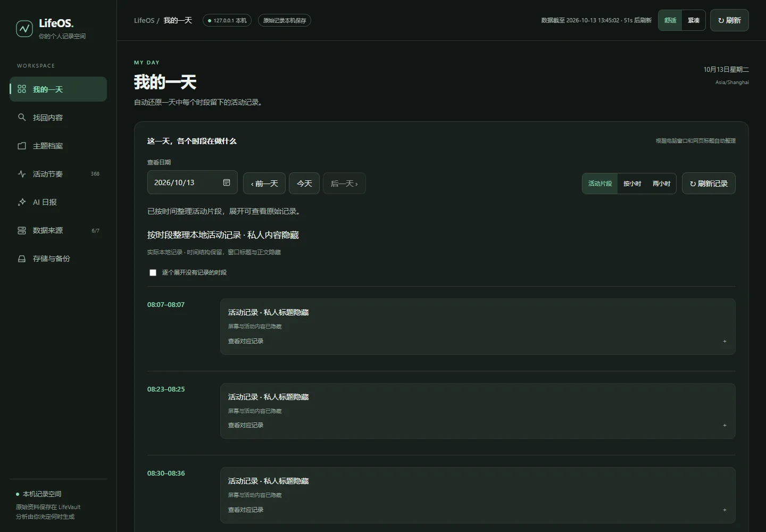Click the 存储与备份 drive icon

(x=22, y=259)
